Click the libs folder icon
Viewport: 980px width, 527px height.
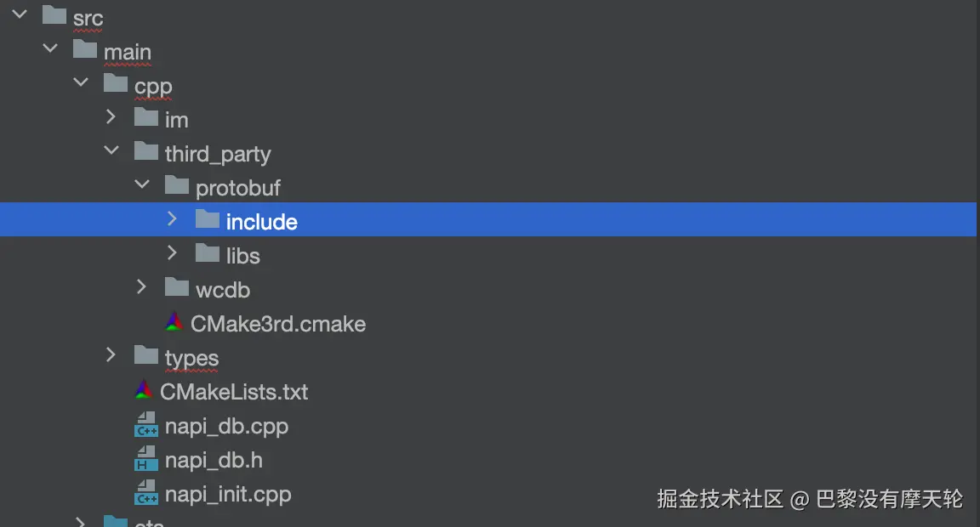(x=208, y=254)
